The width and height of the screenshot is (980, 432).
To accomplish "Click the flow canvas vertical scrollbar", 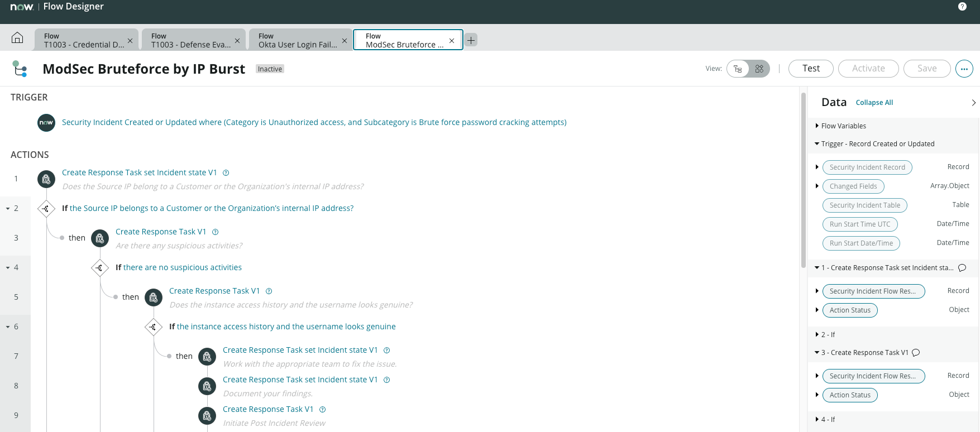I will pos(804,180).
